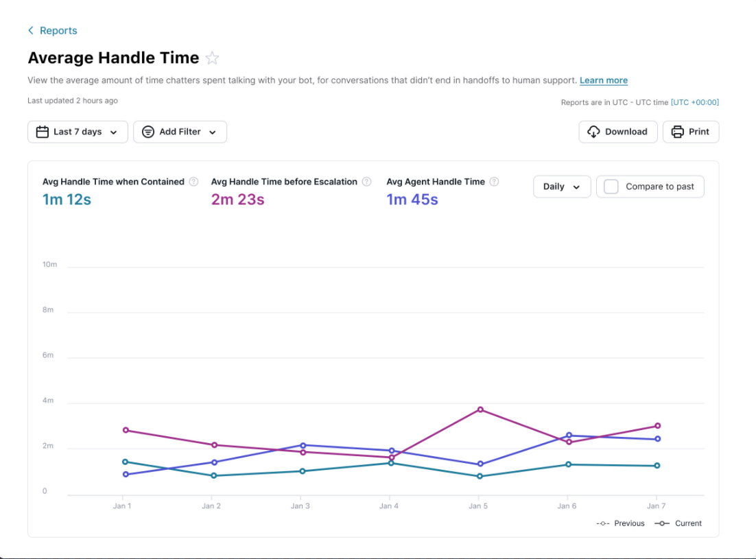This screenshot has width=756, height=559.
Task: Click the calendar icon in date range selector
Action: [43, 132]
